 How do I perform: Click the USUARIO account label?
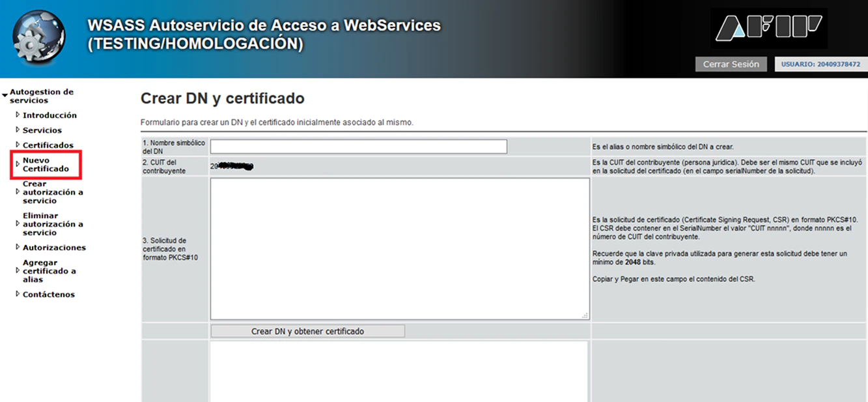point(820,65)
